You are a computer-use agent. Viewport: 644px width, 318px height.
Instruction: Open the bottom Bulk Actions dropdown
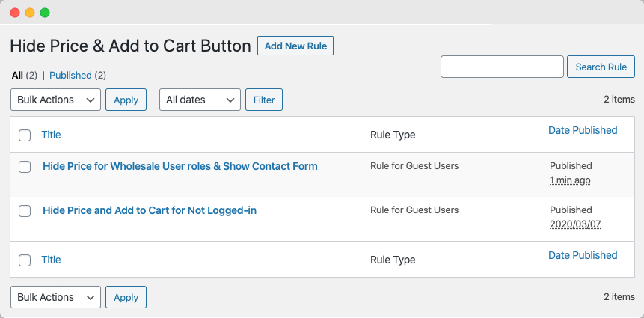tap(56, 297)
